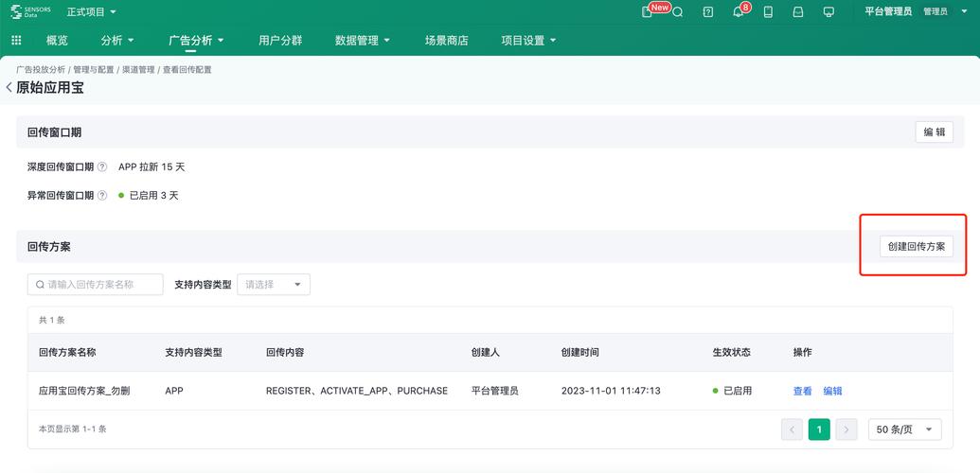
Task: Click the 编辑 button for 回传窗口期
Action: coord(934,132)
